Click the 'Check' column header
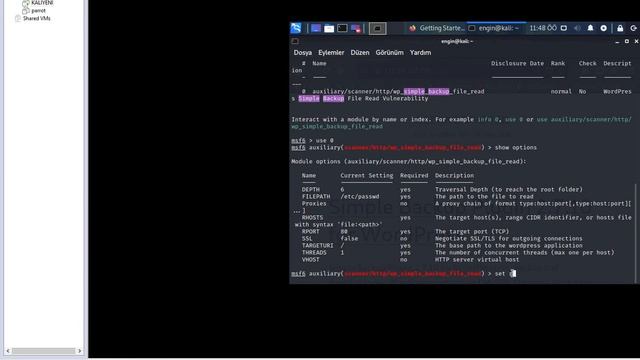The height and width of the screenshot is (360, 640). (587, 63)
